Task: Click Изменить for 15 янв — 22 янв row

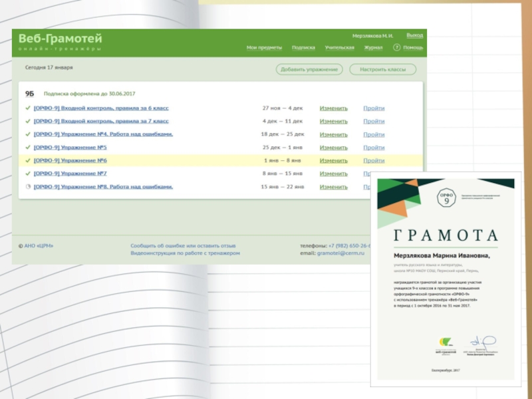Action: point(334,187)
